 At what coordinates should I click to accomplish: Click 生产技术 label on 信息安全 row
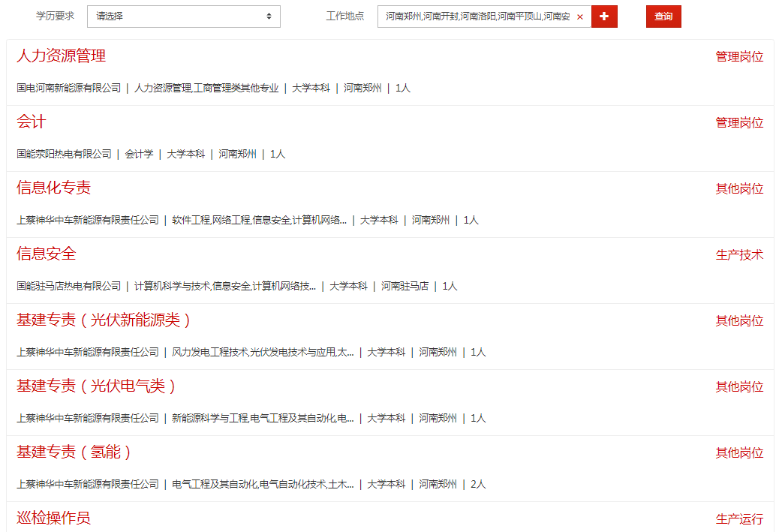tap(739, 255)
